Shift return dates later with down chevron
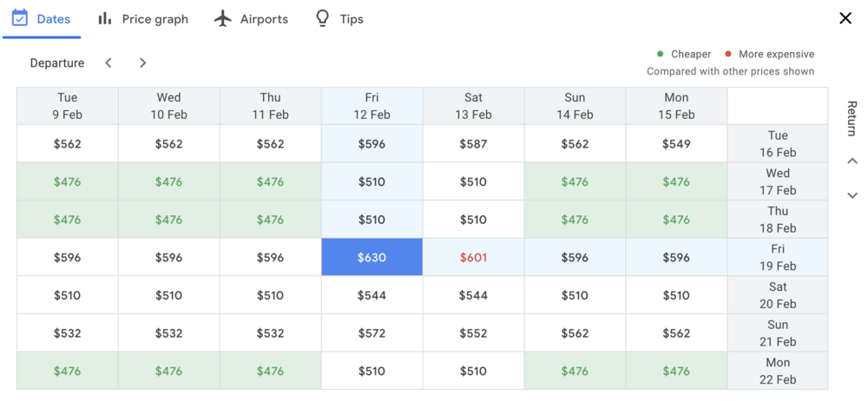The image size is (868, 401). [852, 195]
